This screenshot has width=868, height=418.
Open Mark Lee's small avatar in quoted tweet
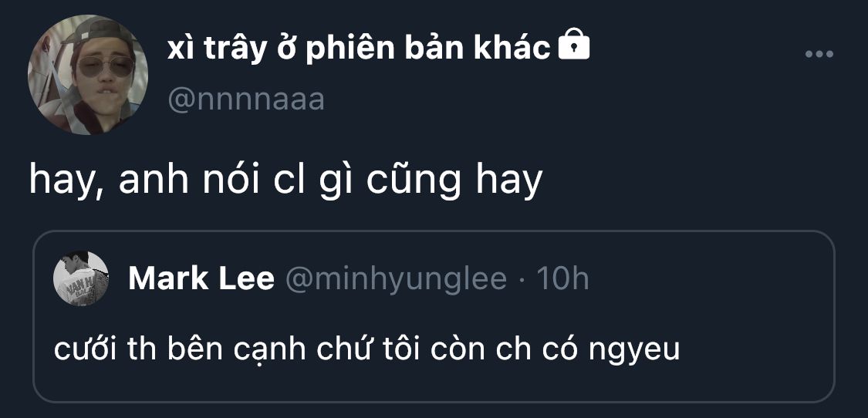pos(81,278)
